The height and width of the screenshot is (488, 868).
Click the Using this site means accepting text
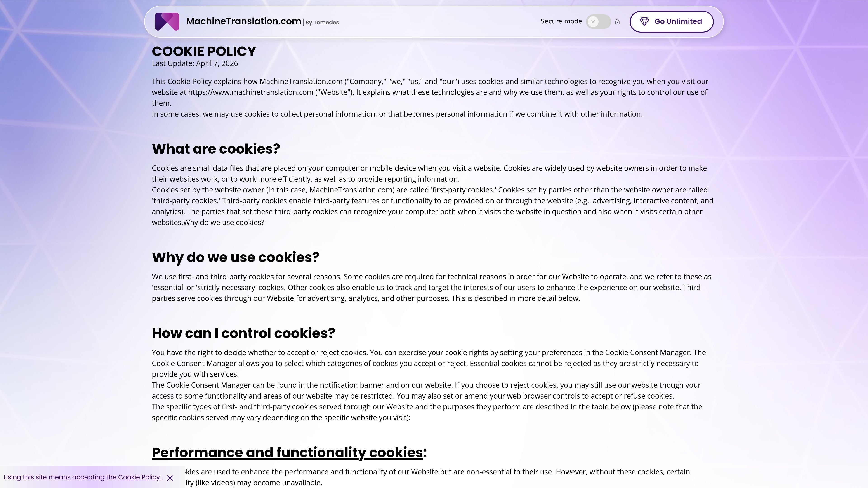point(60,477)
